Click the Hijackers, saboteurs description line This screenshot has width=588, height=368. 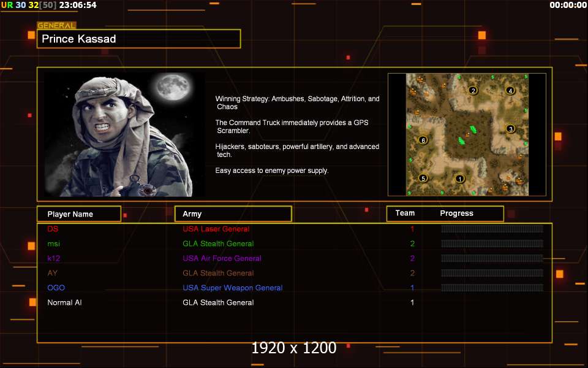click(x=298, y=150)
